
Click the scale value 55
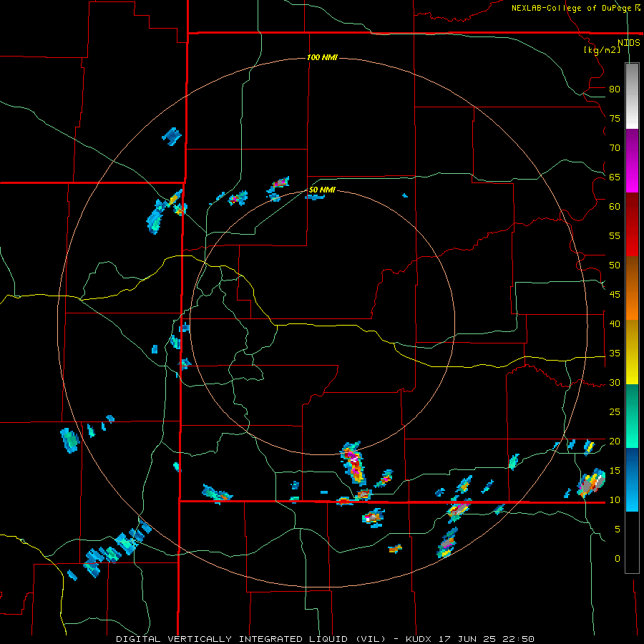[x=615, y=235]
